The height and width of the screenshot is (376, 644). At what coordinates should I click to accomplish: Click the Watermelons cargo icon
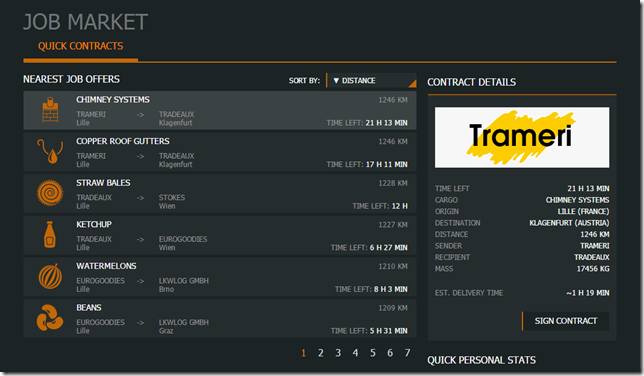click(50, 276)
